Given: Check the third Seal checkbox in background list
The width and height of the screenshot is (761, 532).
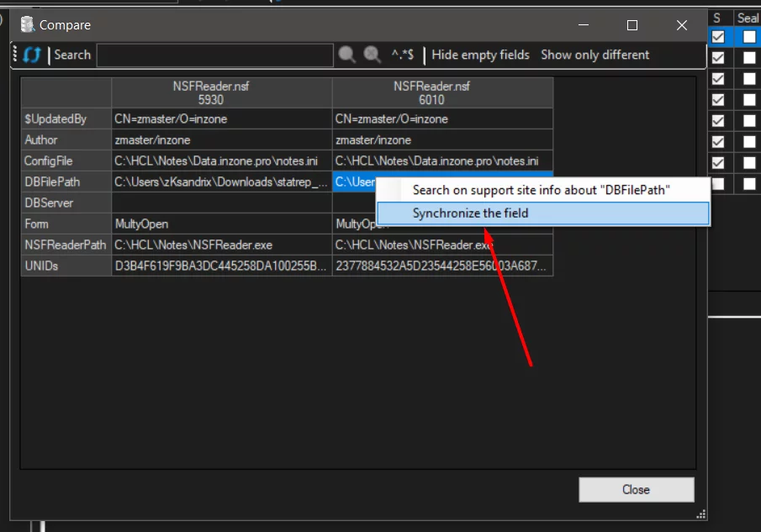Looking at the screenshot, I should pyautogui.click(x=749, y=78).
